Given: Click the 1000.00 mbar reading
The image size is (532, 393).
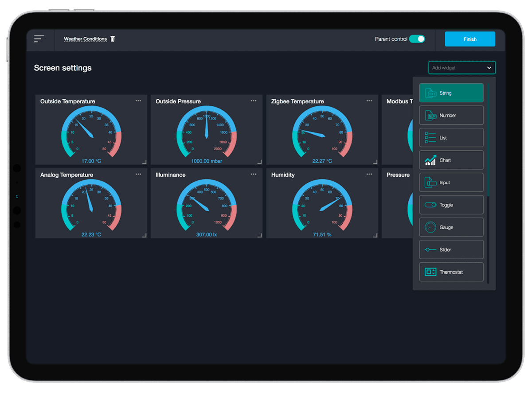Looking at the screenshot, I should pos(207,161).
